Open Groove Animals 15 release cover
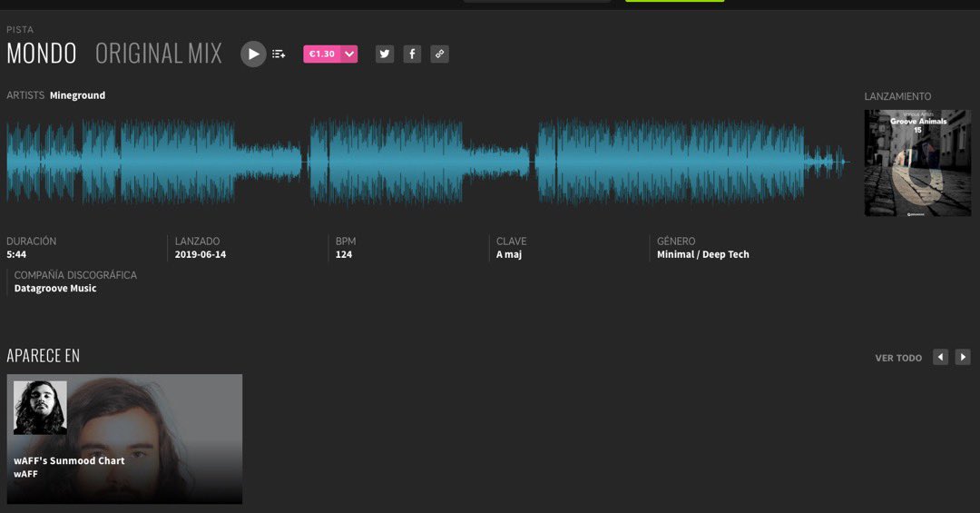Image resolution: width=980 pixels, height=513 pixels. click(x=917, y=163)
